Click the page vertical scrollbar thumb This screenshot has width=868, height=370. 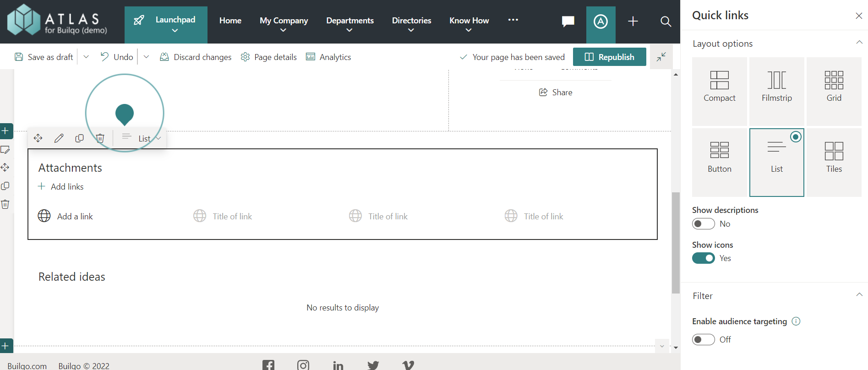(676, 243)
